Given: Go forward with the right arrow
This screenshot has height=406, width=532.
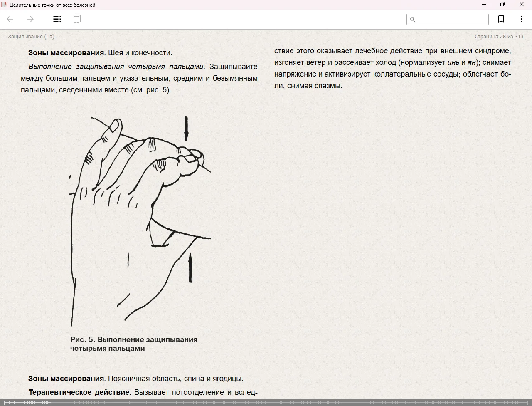Looking at the screenshot, I should pyautogui.click(x=30, y=19).
